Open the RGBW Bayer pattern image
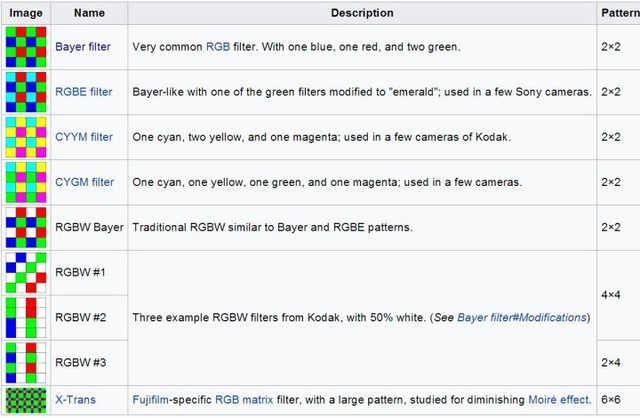Screen dimensions: 640x418 (26, 227)
